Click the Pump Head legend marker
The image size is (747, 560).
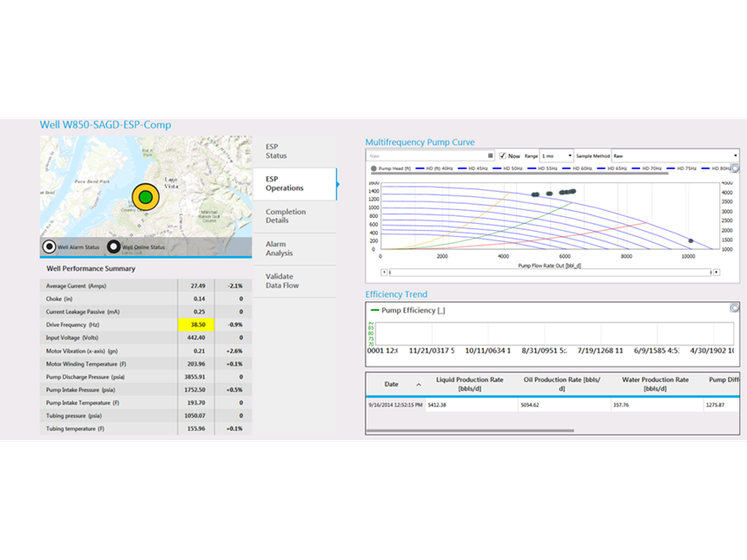click(373, 168)
